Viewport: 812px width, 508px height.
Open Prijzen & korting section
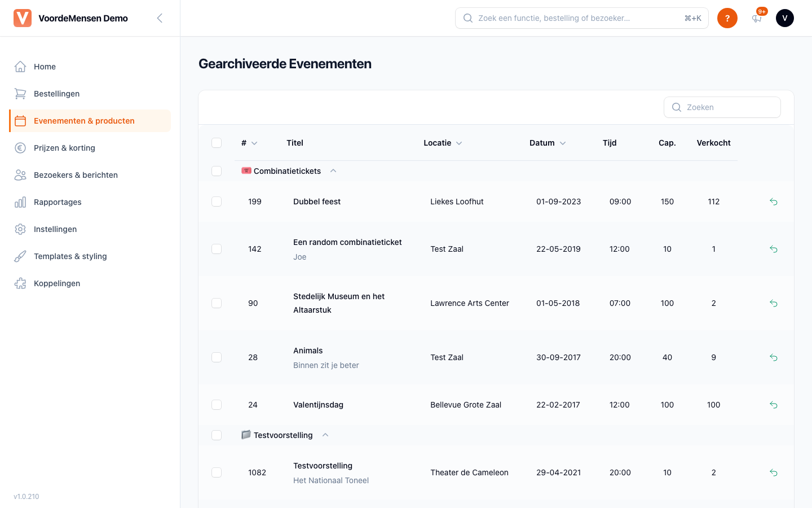90,148
